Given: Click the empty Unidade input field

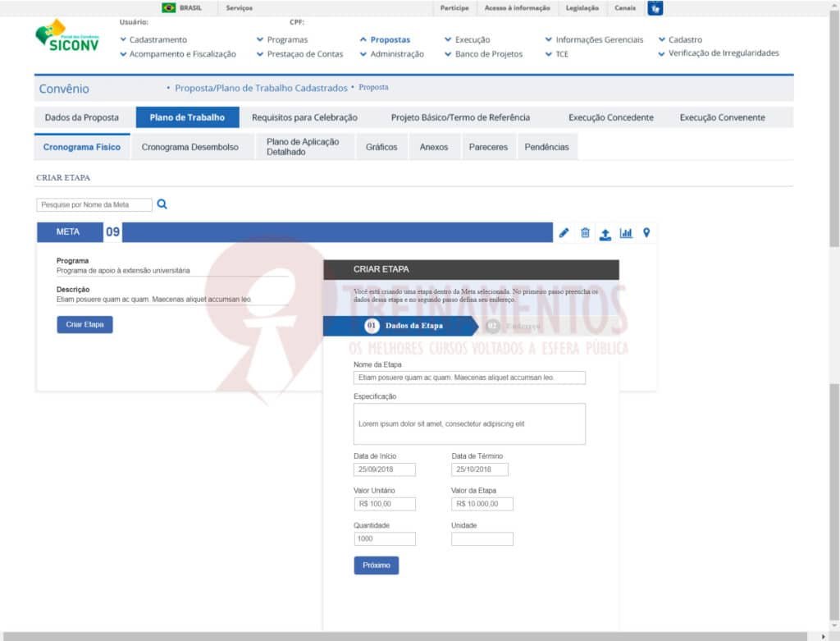Looking at the screenshot, I should [482, 539].
